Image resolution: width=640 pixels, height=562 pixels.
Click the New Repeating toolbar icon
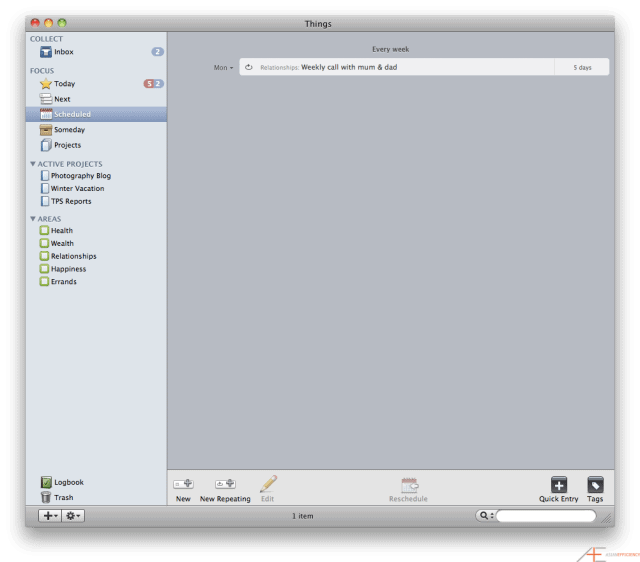tap(225, 484)
